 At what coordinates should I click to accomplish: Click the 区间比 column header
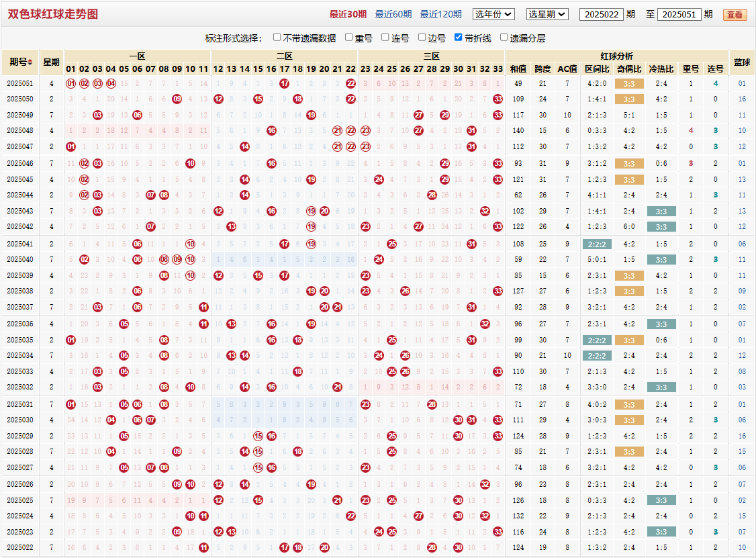tap(597, 69)
